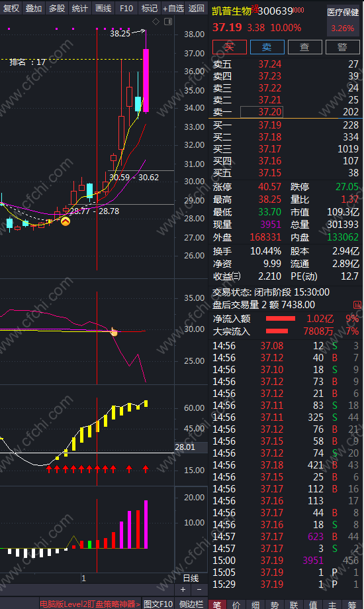Open 电脑版Level2盯盘策略神器 link

point(89,604)
